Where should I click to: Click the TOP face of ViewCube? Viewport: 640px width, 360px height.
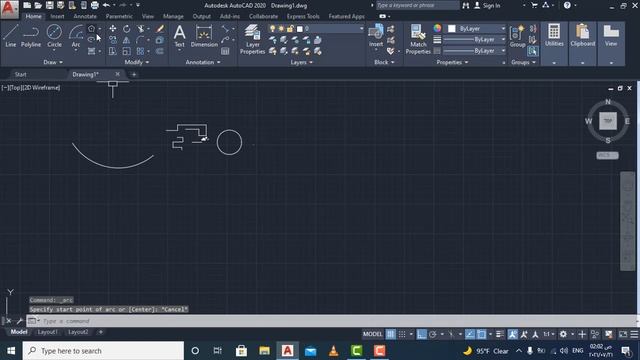608,121
